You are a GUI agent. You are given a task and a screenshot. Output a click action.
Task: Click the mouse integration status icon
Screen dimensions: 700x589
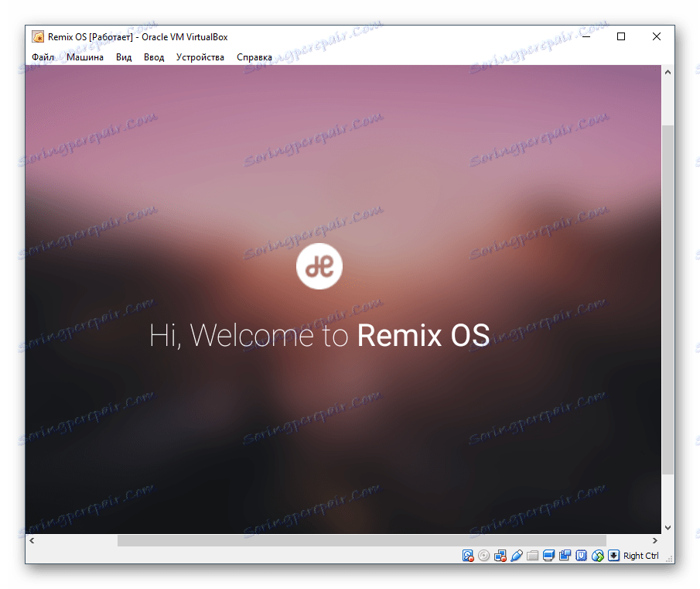click(x=598, y=556)
